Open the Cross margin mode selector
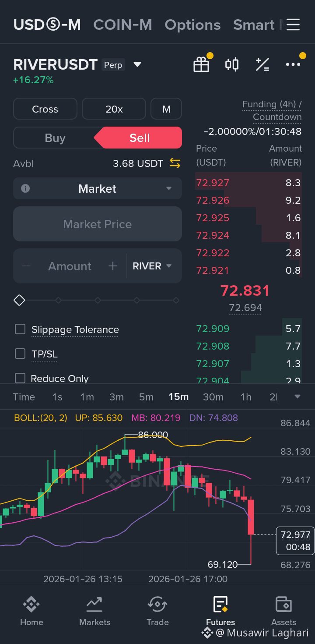 [x=45, y=109]
